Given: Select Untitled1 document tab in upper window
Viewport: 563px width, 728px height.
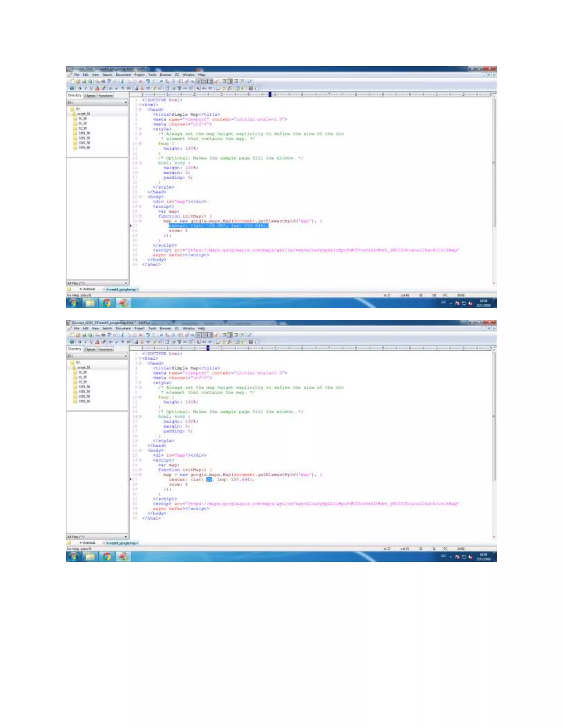Looking at the screenshot, I should pos(87,289).
